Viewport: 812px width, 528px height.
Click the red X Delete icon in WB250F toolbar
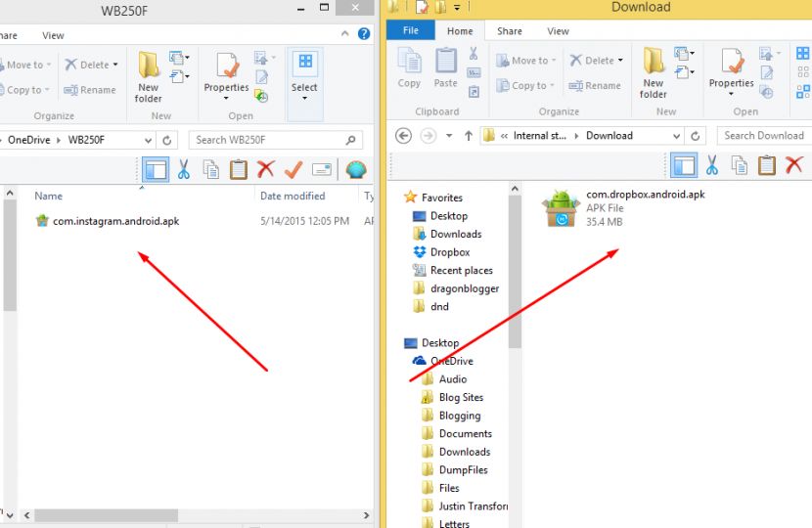tap(266, 169)
